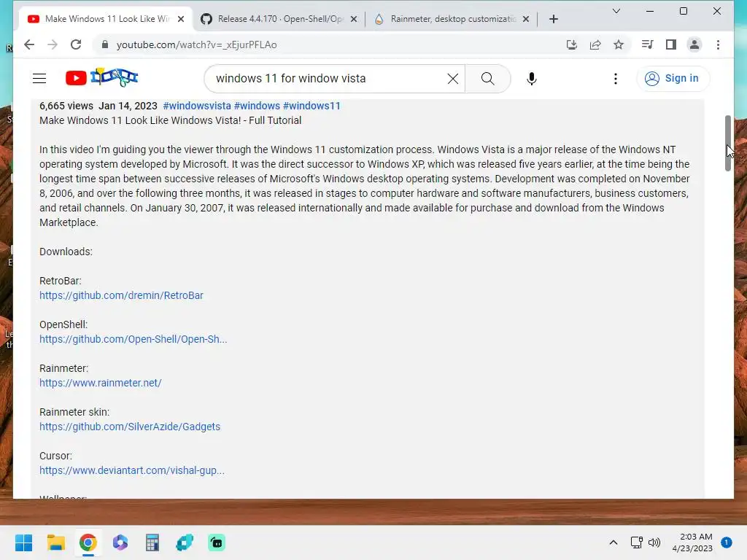Click the video title line in description
This screenshot has height=560, width=747.
pyautogui.click(x=170, y=120)
